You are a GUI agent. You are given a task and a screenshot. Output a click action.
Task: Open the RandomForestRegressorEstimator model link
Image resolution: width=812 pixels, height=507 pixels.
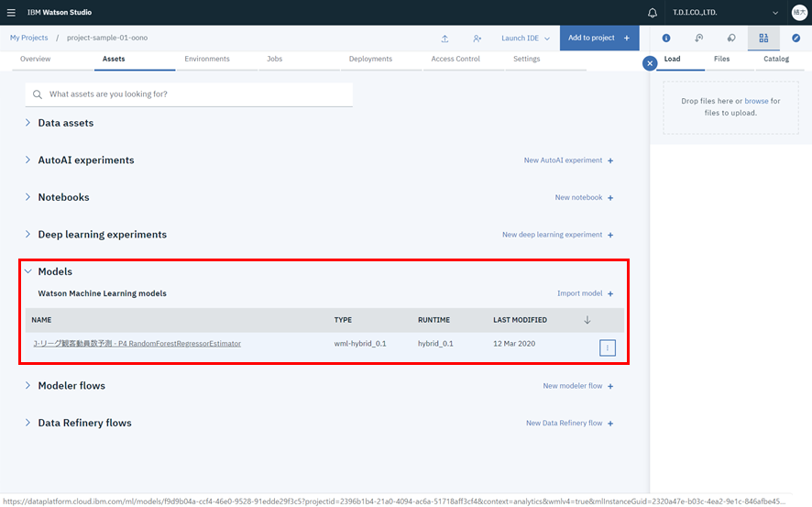[137, 344]
